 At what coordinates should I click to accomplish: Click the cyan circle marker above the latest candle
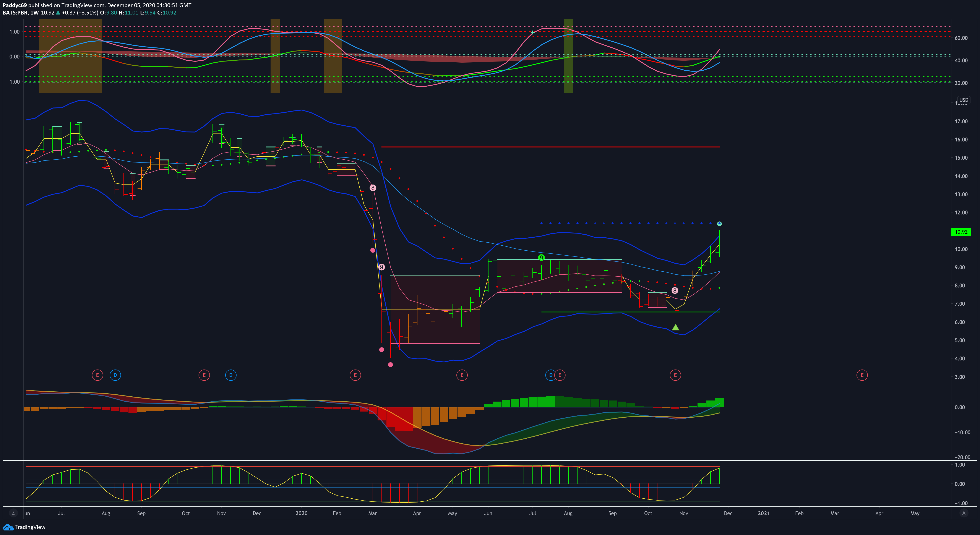coord(719,224)
